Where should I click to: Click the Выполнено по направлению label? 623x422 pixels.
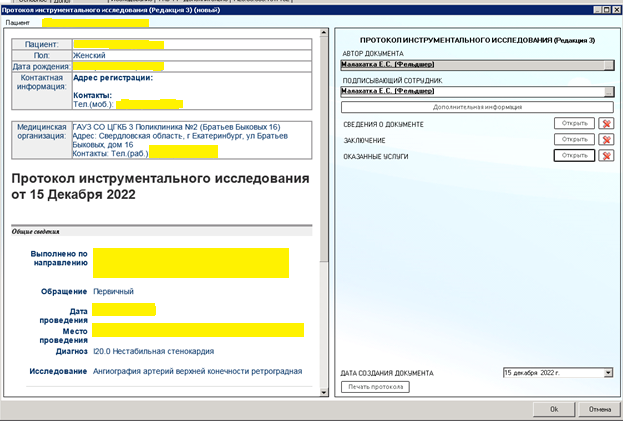pos(59,258)
